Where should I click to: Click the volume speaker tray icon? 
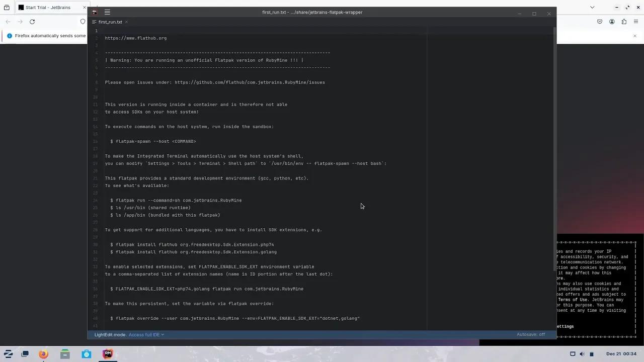pos(582,354)
